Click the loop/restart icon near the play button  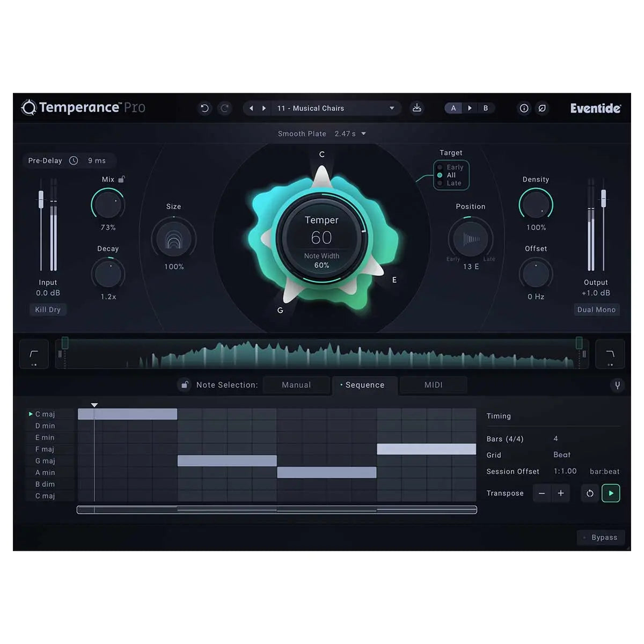coord(589,493)
